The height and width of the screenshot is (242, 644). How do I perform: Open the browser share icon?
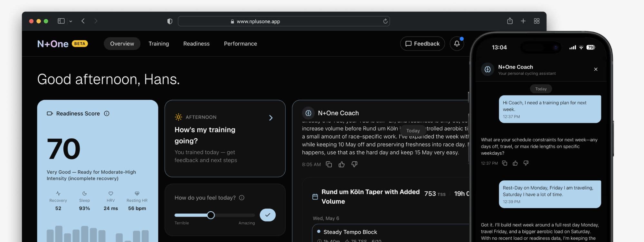tap(510, 21)
